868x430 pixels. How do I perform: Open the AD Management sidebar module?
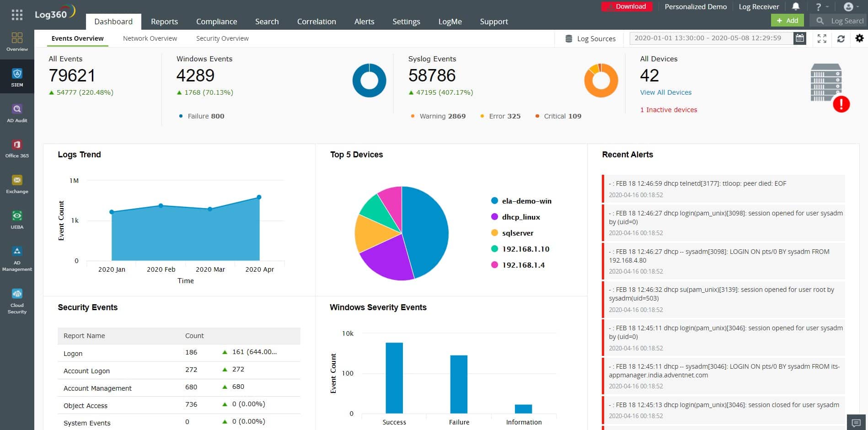click(x=17, y=258)
